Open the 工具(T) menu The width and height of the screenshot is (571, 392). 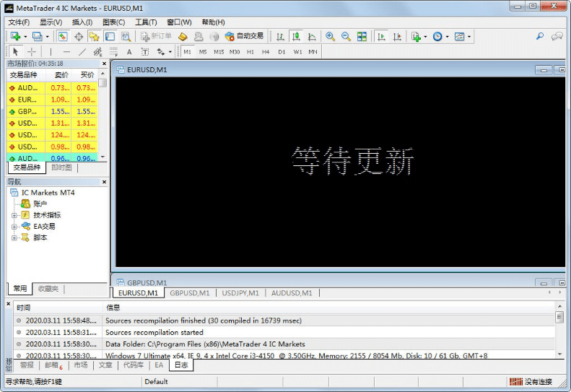point(146,22)
